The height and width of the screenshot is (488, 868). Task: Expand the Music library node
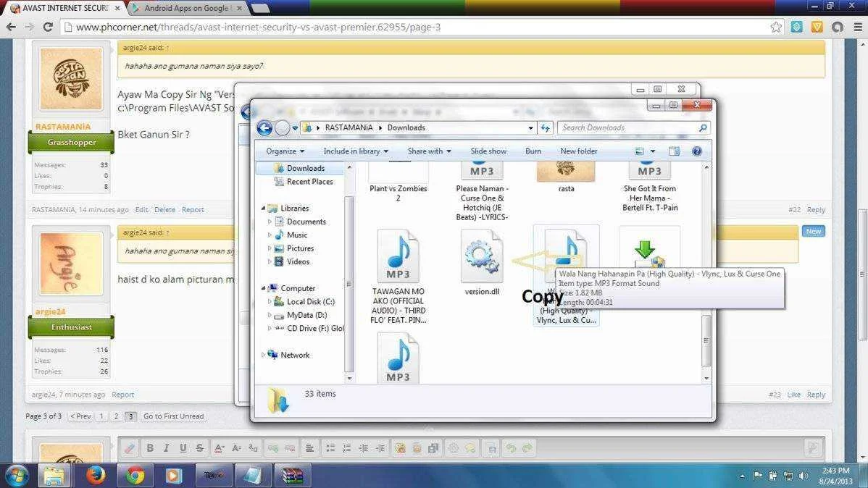tap(270, 235)
